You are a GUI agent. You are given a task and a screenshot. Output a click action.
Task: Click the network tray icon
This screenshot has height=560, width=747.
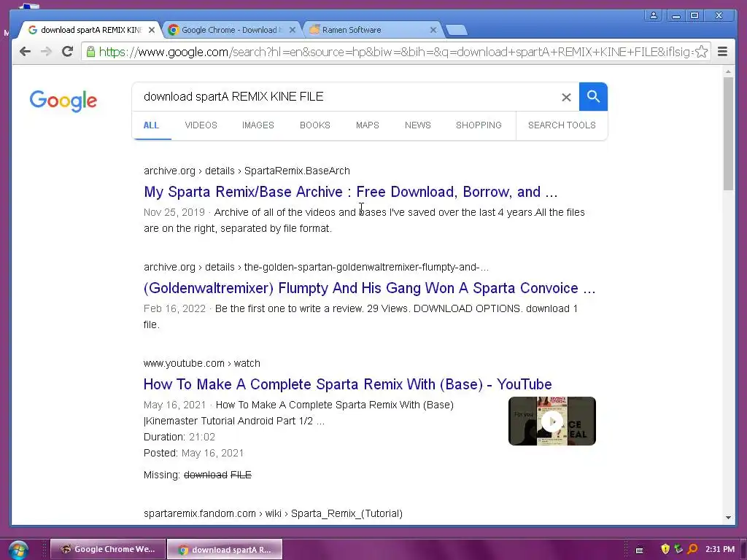[678, 549]
